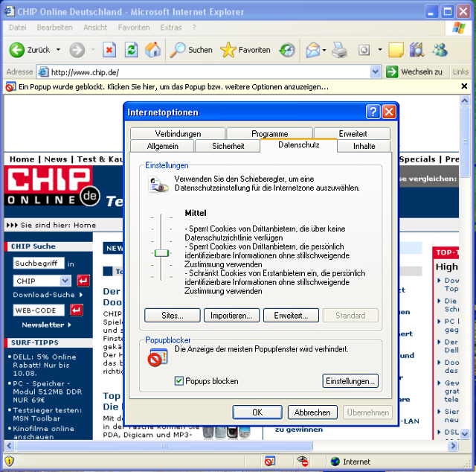Viewport: 476px width, 472px height.
Task: Click red submit arrow next to CHIP dropdown
Action: [83, 281]
